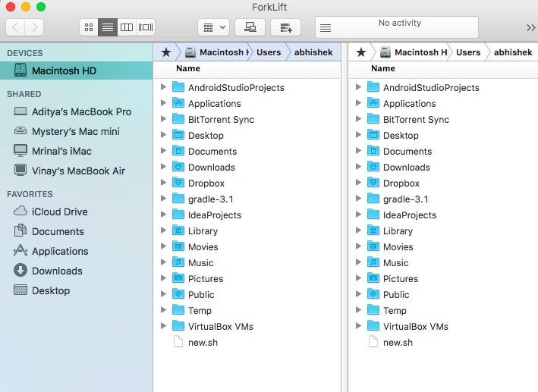Open iCloud Drive favorite
Screen dimensions: 538x392
point(76,212)
